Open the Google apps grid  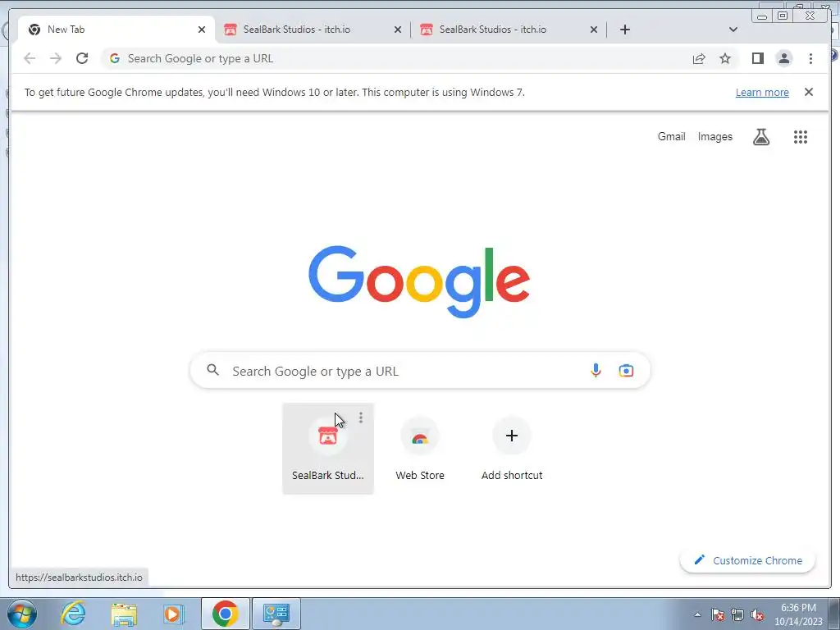click(801, 137)
